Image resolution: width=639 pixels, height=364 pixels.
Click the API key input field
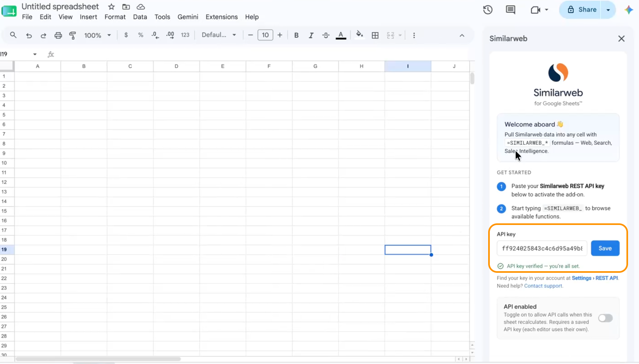click(x=542, y=248)
